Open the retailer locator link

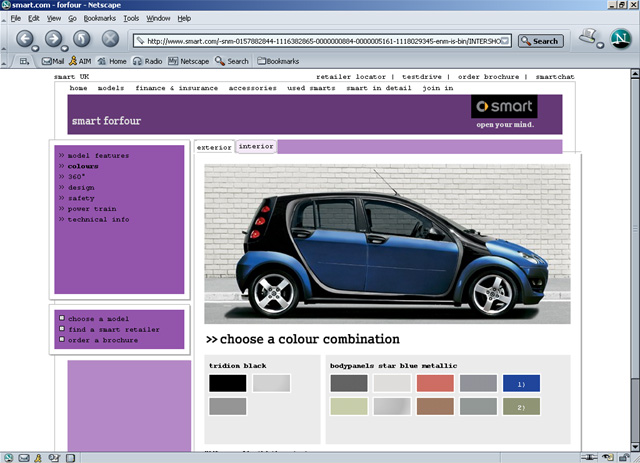[x=352, y=76]
